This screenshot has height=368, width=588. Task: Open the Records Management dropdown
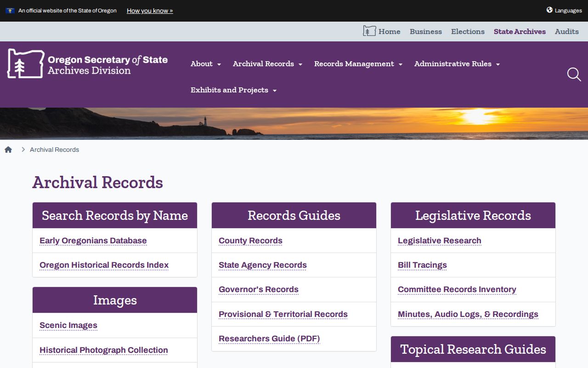358,64
